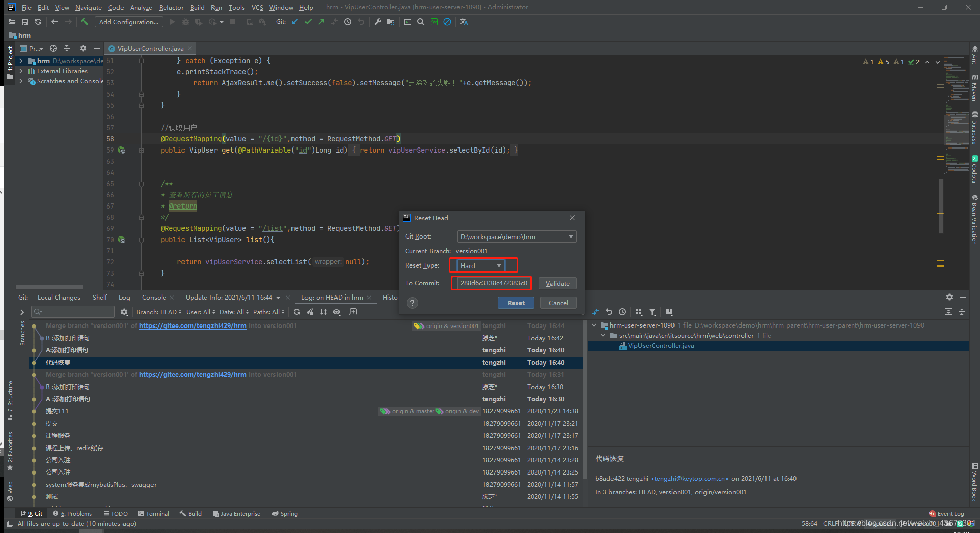980x533 pixels.
Task: Click the help question mark in Reset Head dialog
Action: tap(412, 303)
